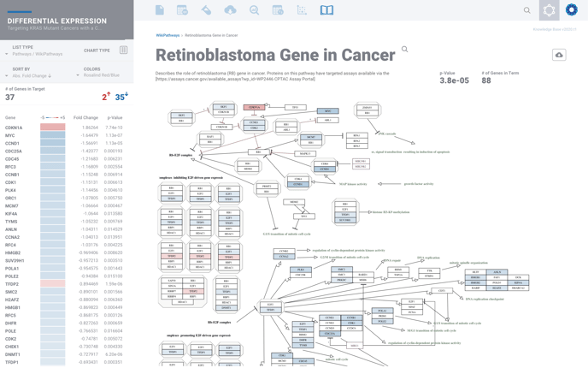Select the CDKN1A gene row
The image size is (588, 368).
(x=64, y=128)
